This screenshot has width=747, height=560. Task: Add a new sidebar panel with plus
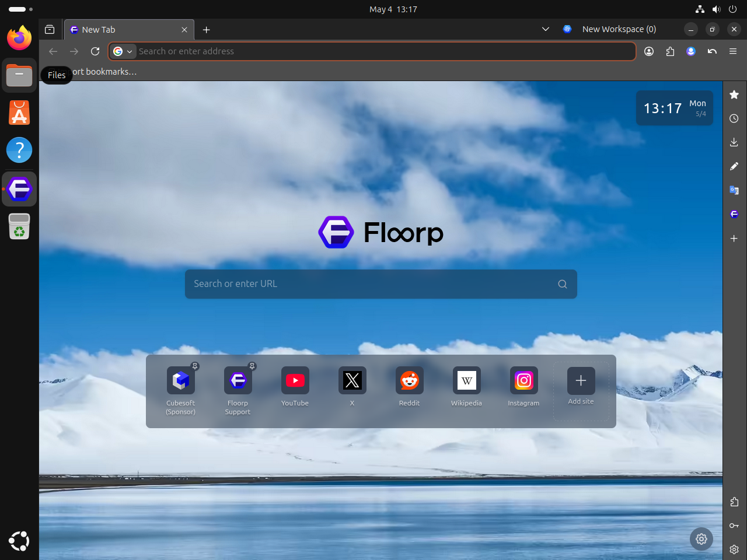pyautogui.click(x=734, y=238)
